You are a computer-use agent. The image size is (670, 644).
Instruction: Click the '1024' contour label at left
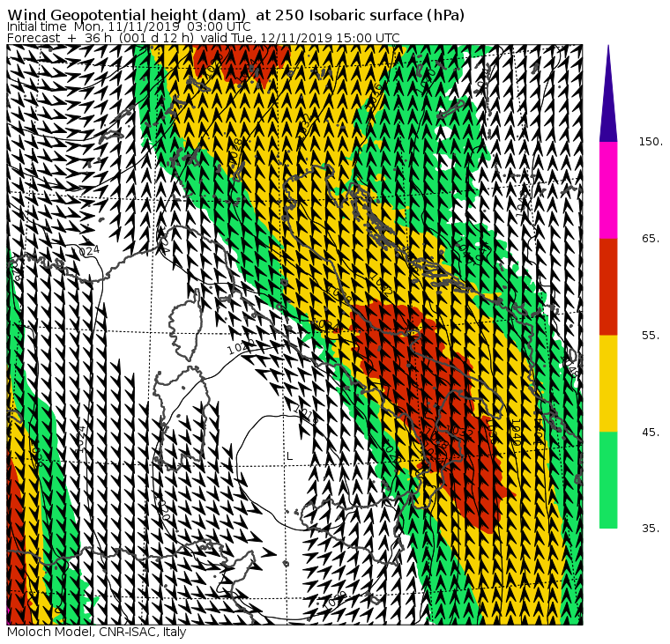coord(86,251)
